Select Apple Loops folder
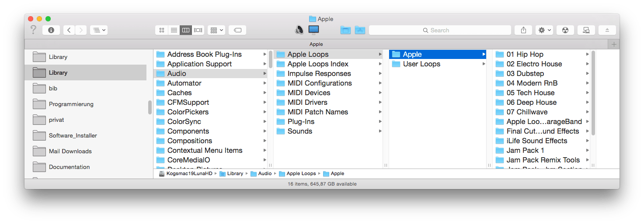The width and height of the screenshot is (644, 224). pyautogui.click(x=328, y=54)
